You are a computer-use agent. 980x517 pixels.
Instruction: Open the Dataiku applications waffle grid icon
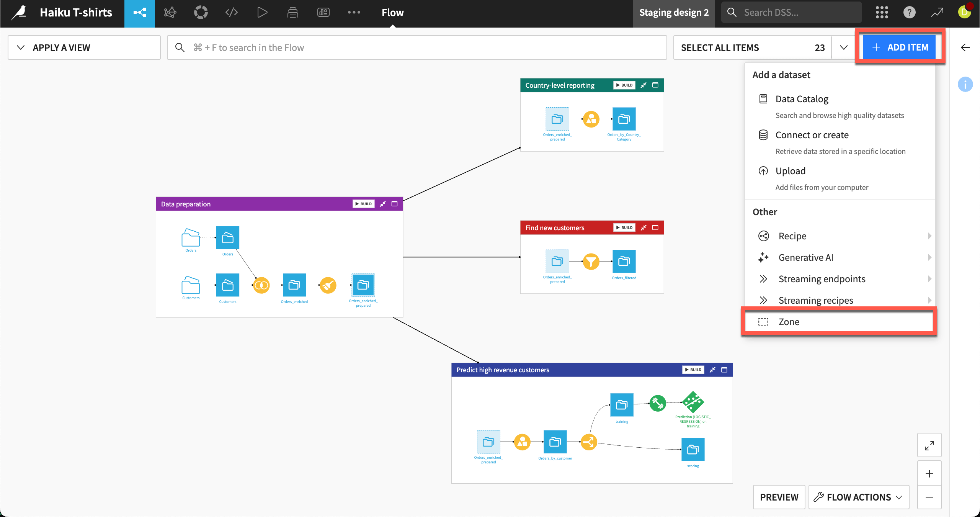click(x=882, y=12)
